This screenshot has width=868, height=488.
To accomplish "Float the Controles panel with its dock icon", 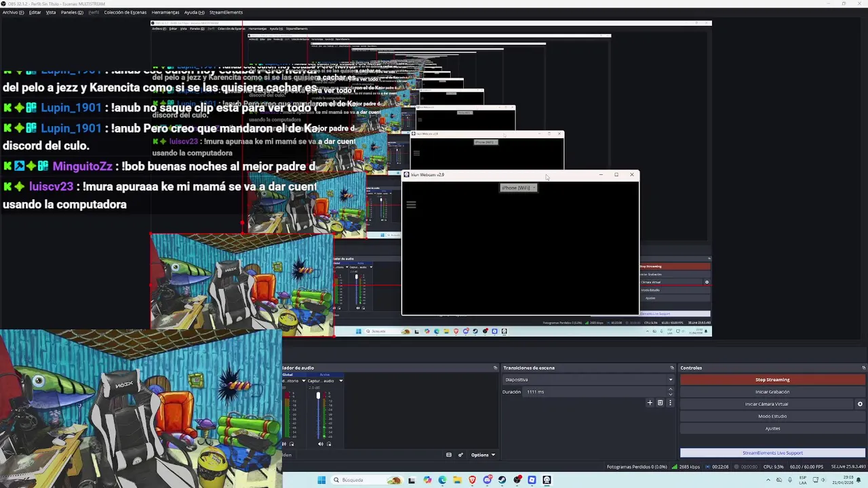I will click(863, 368).
